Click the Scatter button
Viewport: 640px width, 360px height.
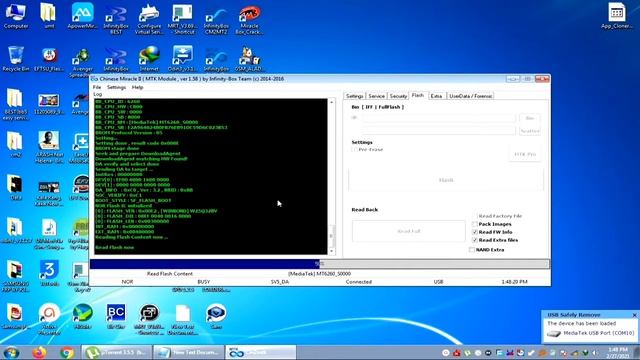click(x=530, y=131)
